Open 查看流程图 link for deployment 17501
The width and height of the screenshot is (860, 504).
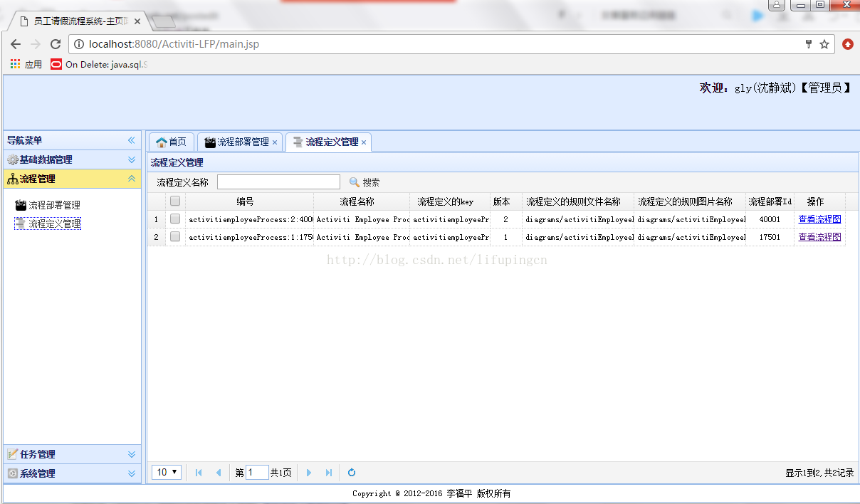pos(819,237)
